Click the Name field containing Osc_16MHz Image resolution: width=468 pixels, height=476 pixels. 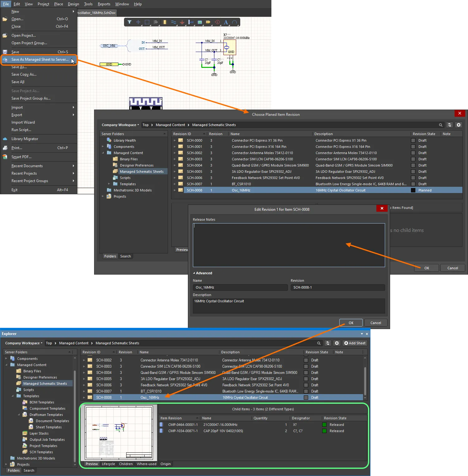coord(240,287)
